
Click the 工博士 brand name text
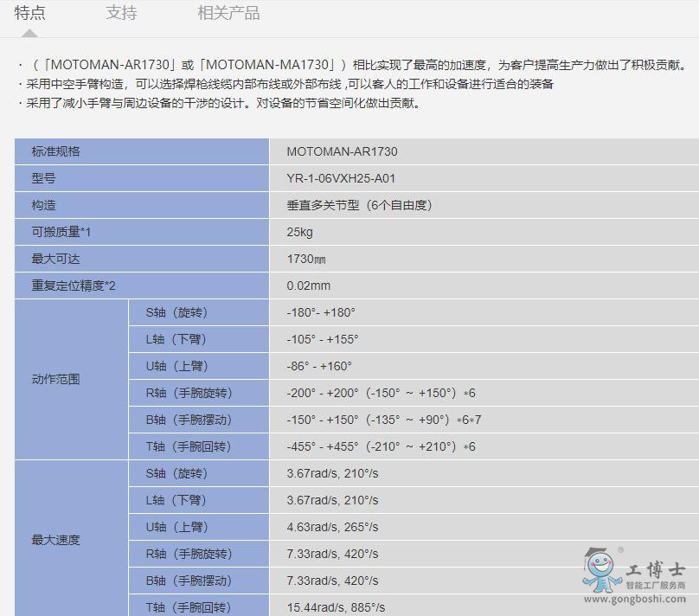[x=655, y=570]
